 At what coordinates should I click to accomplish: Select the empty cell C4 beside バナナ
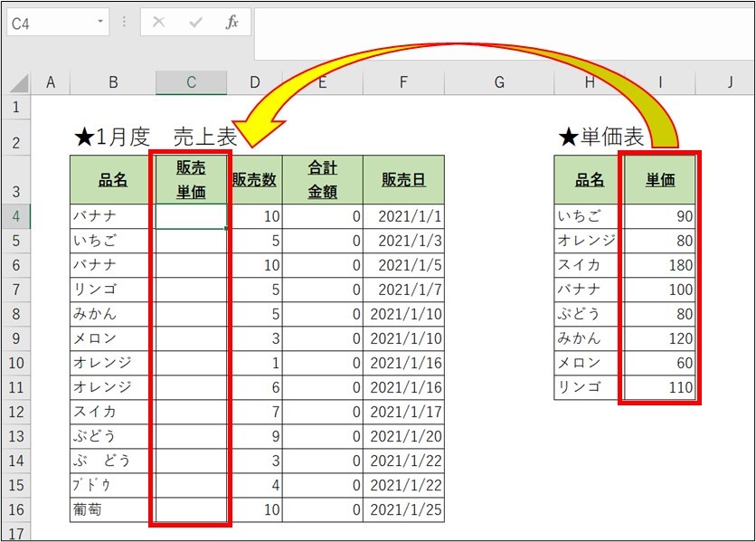[x=191, y=216]
